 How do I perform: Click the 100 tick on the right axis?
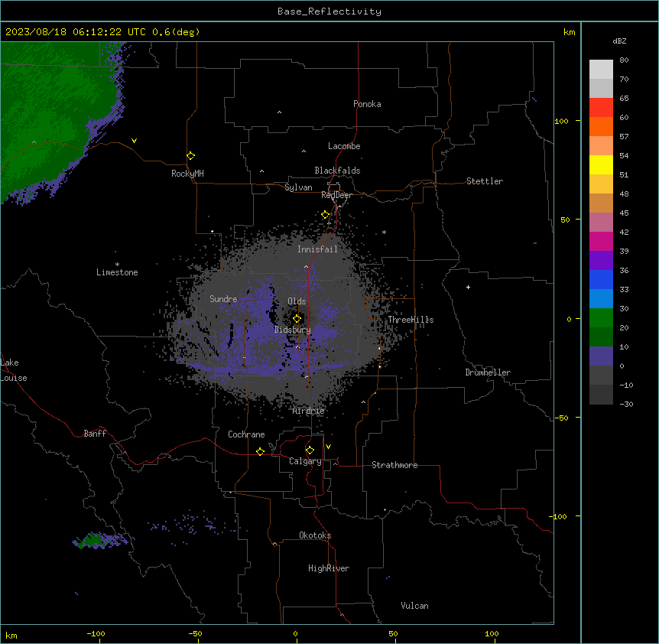coord(561,121)
